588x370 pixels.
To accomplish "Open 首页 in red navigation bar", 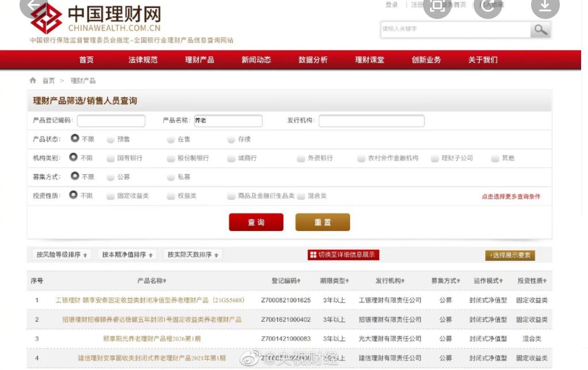I will pyautogui.click(x=86, y=60).
